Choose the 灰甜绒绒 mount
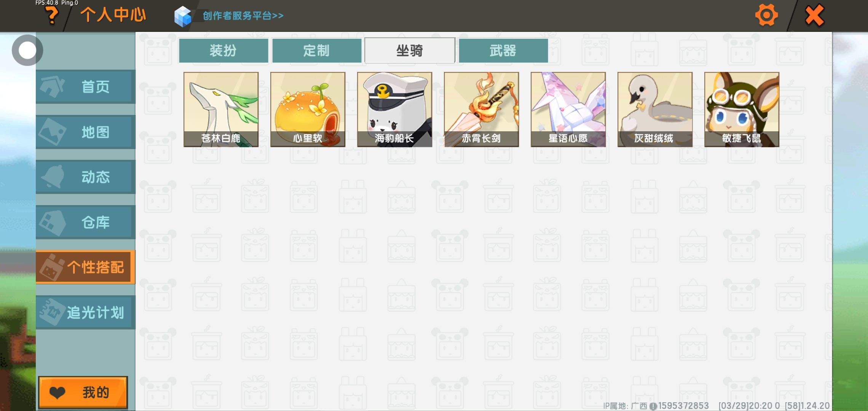The width and height of the screenshot is (868, 411). pyautogui.click(x=655, y=110)
